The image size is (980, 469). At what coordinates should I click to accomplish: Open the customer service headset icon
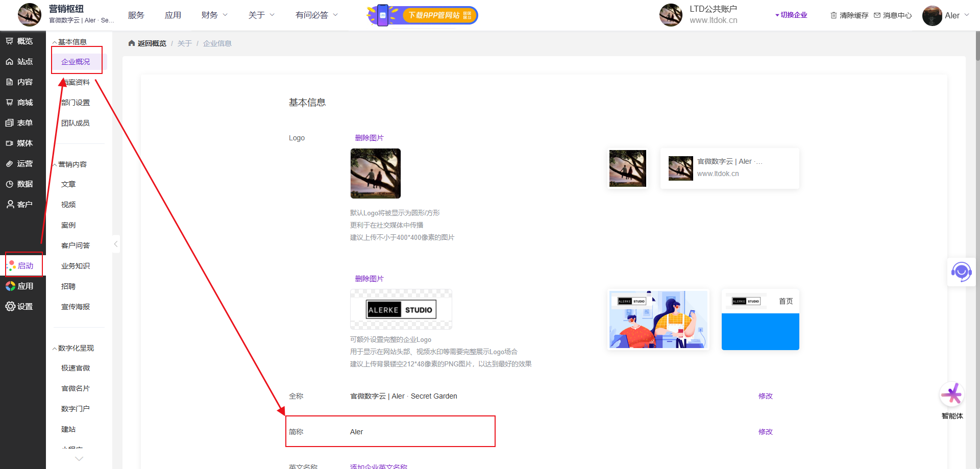point(961,272)
